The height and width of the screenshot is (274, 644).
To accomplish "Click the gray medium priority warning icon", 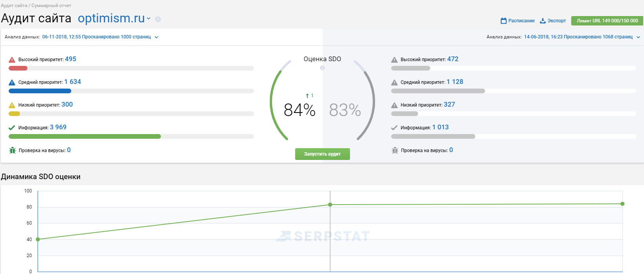I will tap(394, 82).
